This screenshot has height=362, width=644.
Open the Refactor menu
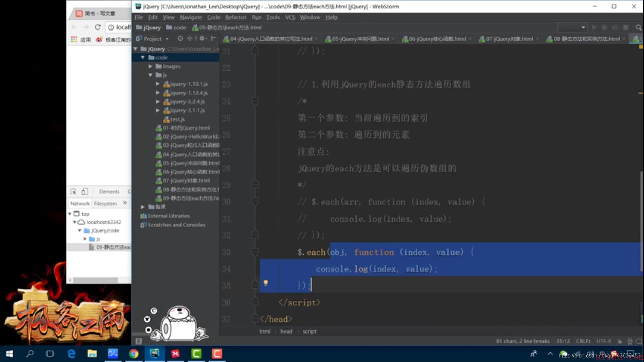point(235,17)
